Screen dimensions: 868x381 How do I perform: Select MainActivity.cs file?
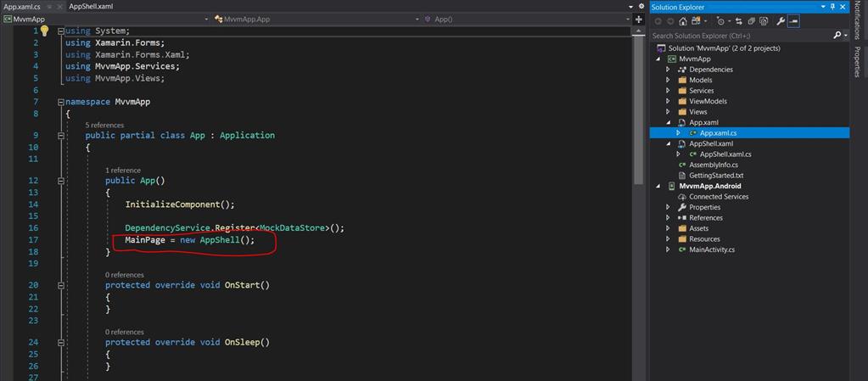(711, 249)
